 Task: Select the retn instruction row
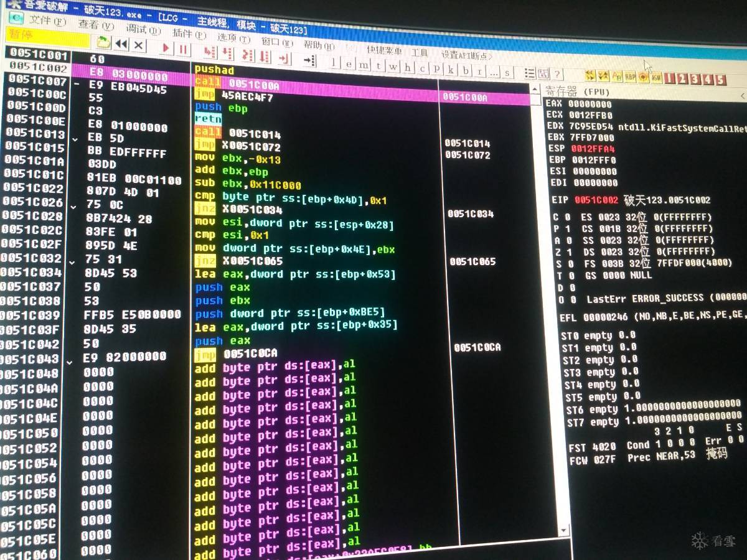pos(207,118)
